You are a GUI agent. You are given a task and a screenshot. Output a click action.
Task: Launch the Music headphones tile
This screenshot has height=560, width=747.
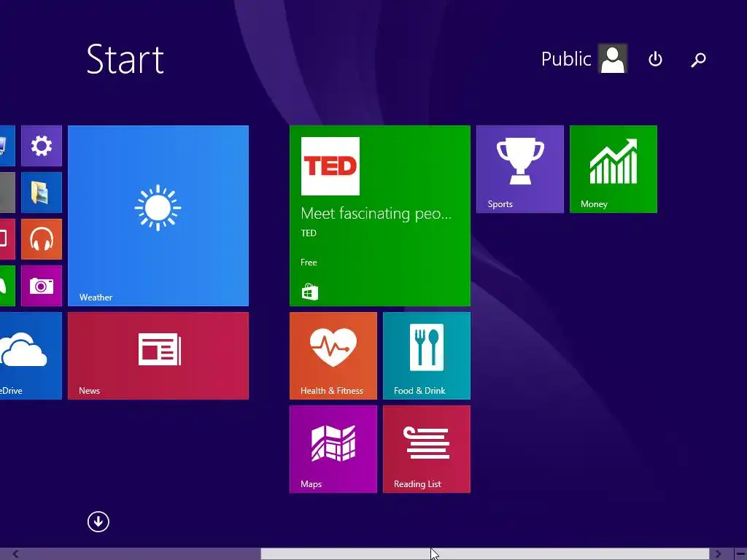[42, 239]
